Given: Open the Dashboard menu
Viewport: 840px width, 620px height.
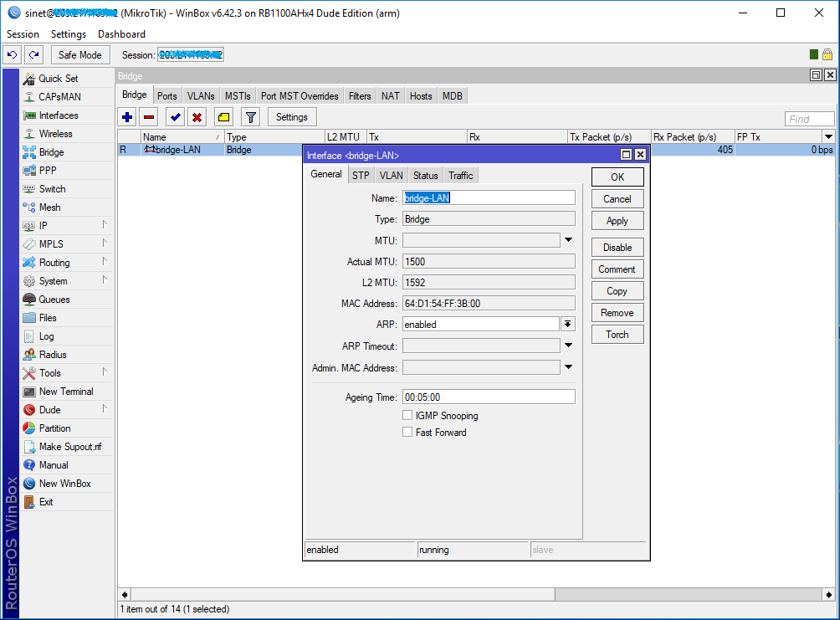Looking at the screenshot, I should point(121,34).
